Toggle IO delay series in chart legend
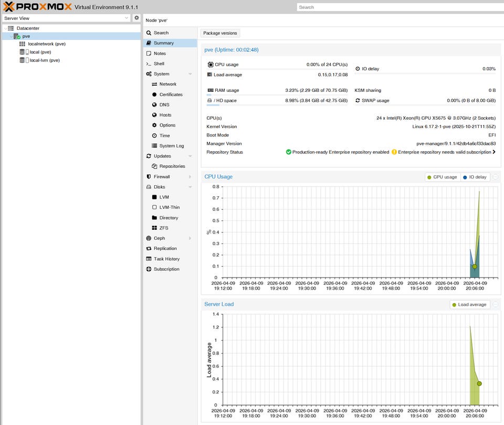The height and width of the screenshot is (425, 504). tap(475, 177)
